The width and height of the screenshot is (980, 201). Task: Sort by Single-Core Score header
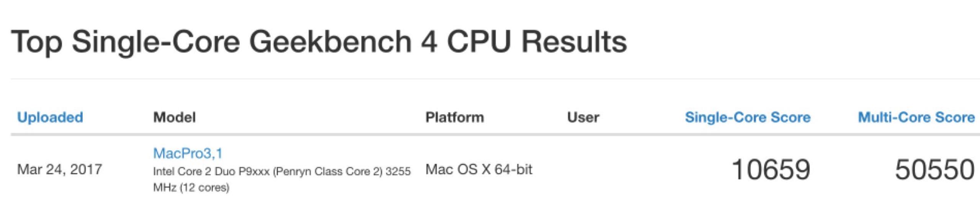(747, 117)
